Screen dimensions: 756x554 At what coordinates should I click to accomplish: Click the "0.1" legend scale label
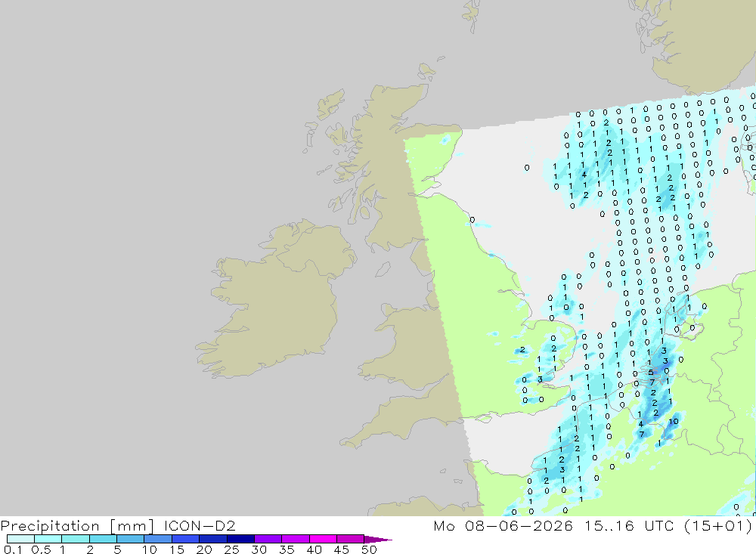point(13,549)
